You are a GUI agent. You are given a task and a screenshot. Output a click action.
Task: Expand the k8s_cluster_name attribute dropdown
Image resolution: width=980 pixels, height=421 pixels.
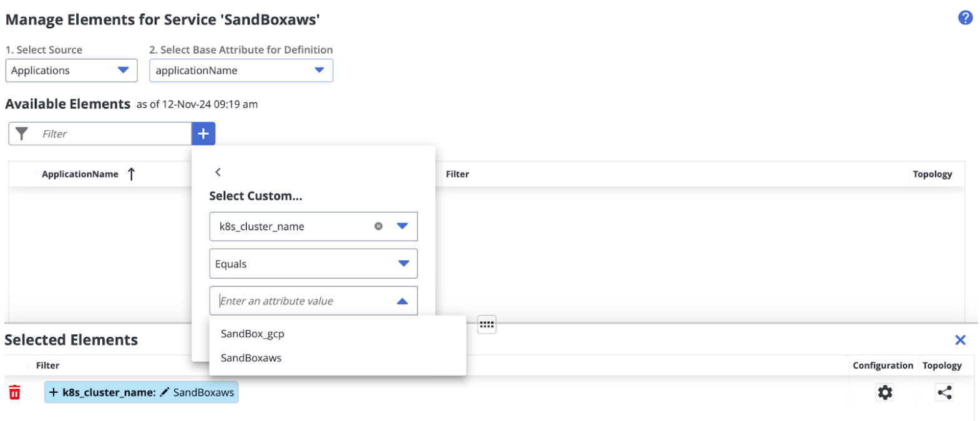coord(403,226)
